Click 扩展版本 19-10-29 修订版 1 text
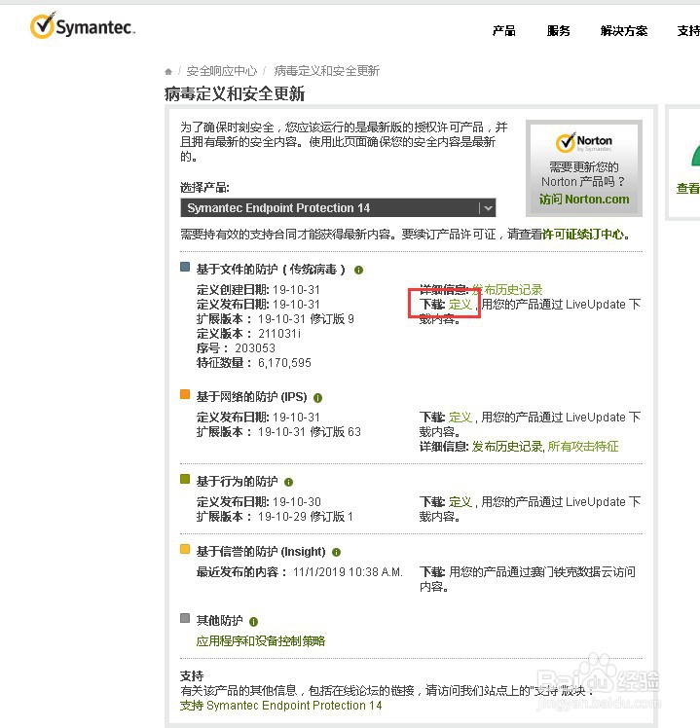 tap(275, 516)
